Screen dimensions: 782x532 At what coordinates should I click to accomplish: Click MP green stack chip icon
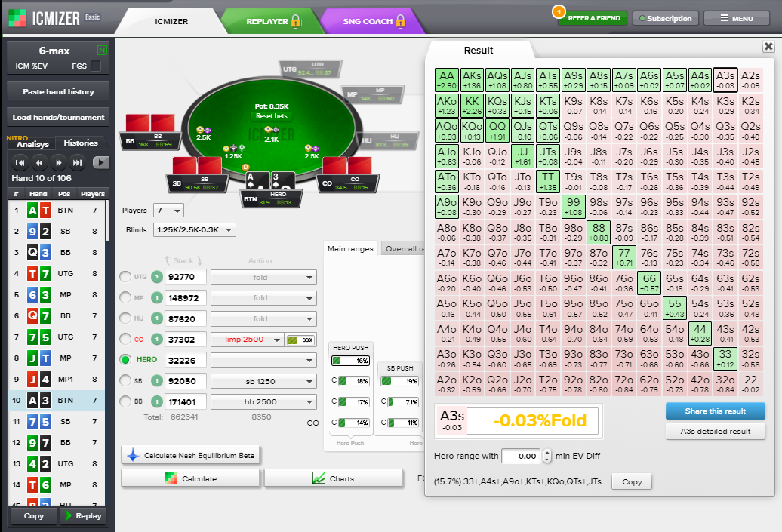pyautogui.click(x=156, y=297)
